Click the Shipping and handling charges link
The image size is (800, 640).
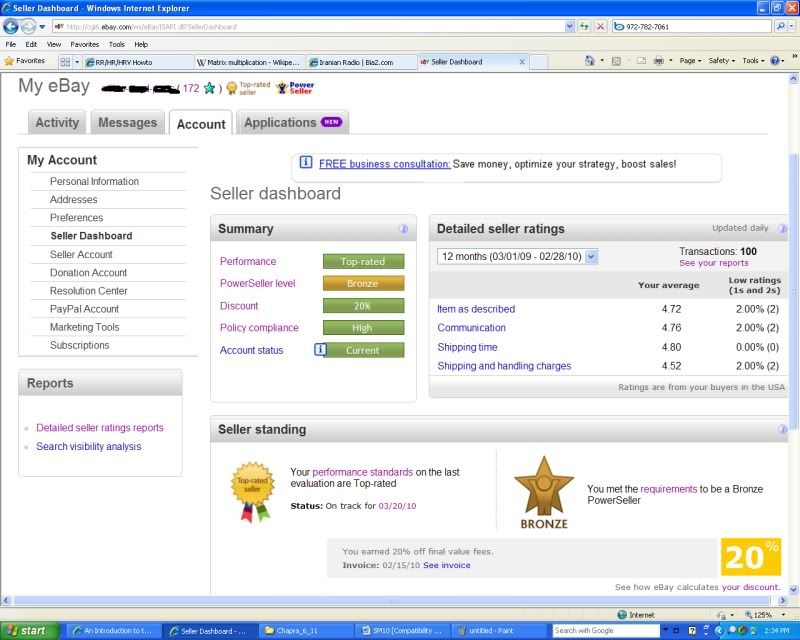click(504, 366)
